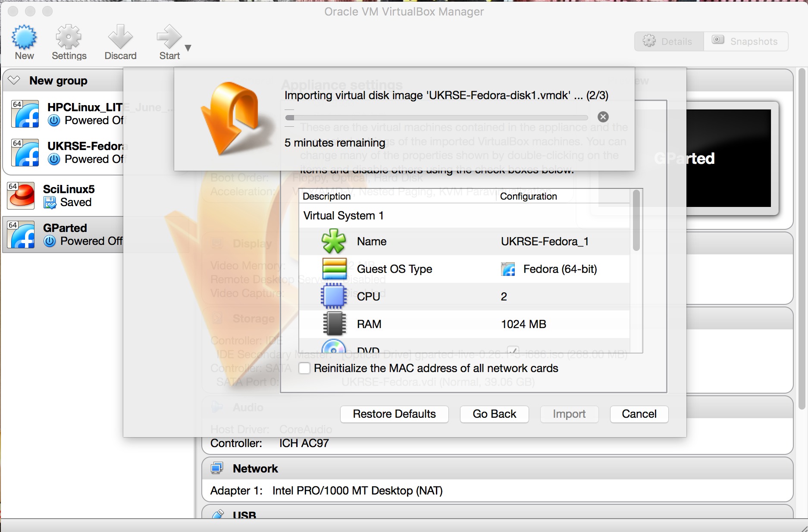Screen dimensions: 808x532
Task: Click the Go Back button
Action: (x=494, y=414)
